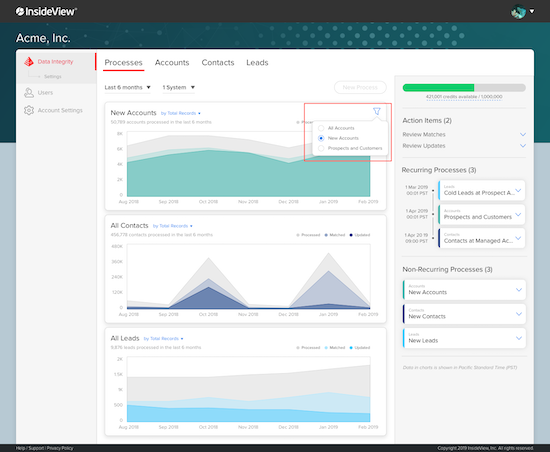Click the New Process button
Image resolution: width=550 pixels, height=452 pixels.
tap(360, 87)
